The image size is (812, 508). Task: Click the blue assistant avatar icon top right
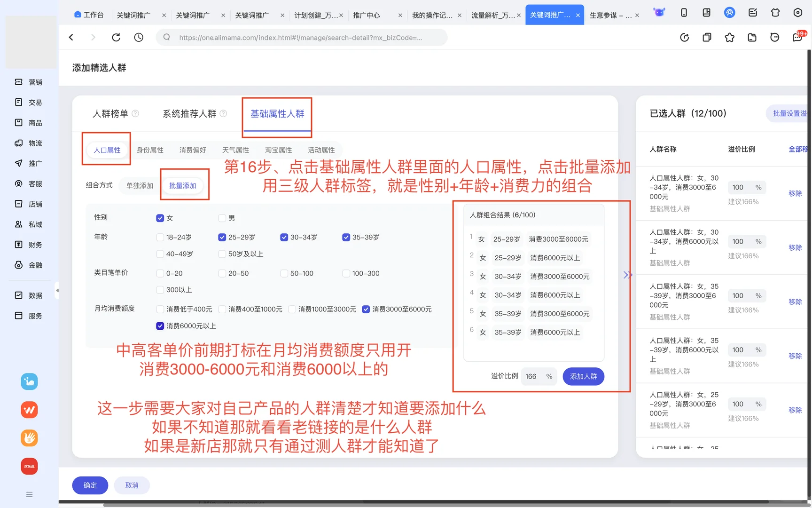click(729, 13)
